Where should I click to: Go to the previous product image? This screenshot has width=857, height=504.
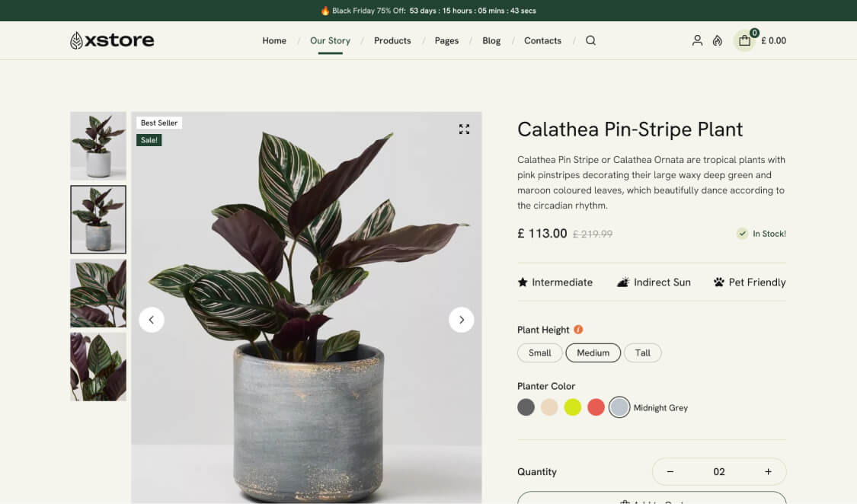(x=152, y=320)
